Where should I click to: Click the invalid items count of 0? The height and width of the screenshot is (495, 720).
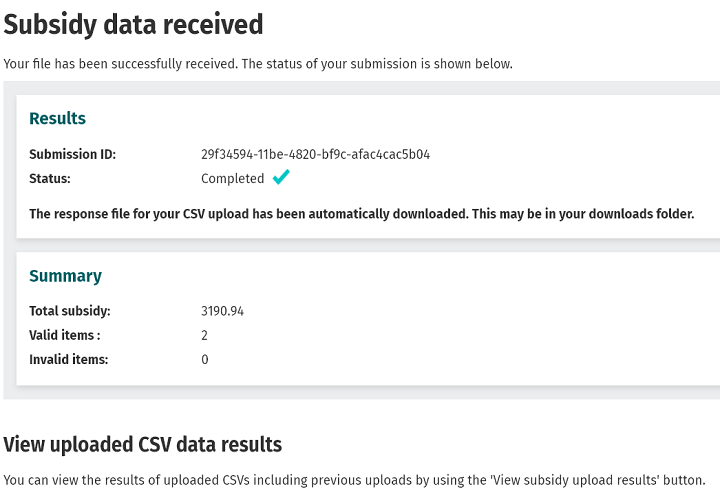pyautogui.click(x=205, y=360)
